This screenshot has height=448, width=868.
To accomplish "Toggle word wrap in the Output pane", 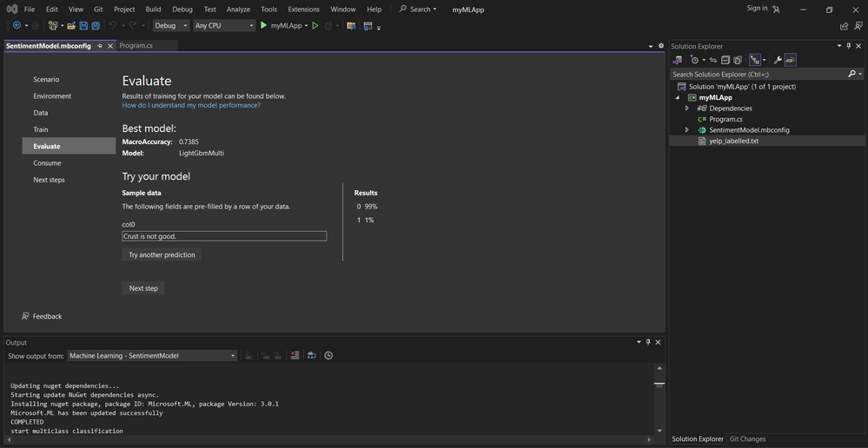I will point(312,356).
